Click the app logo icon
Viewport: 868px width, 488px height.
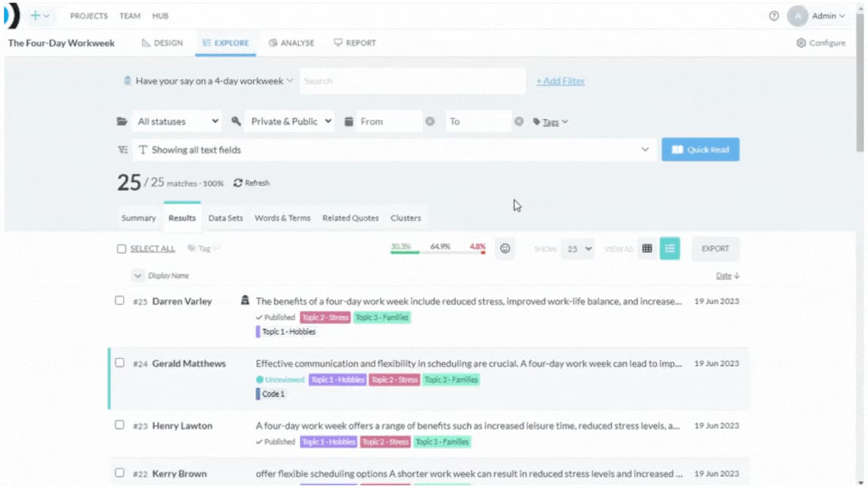pyautogui.click(x=11, y=16)
